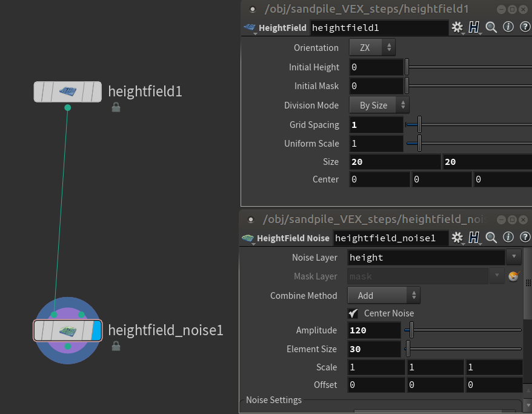Open info icon for heightfield1 node
Image resolution: width=532 pixels, height=414 pixels.
508,27
